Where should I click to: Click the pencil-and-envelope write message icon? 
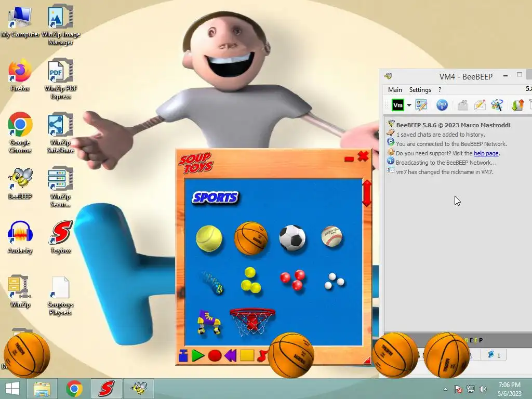(480, 105)
